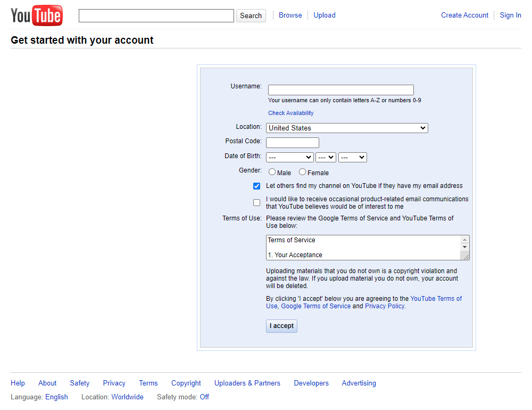Open the birth year dropdown
The height and width of the screenshot is (410, 532).
[x=353, y=157]
